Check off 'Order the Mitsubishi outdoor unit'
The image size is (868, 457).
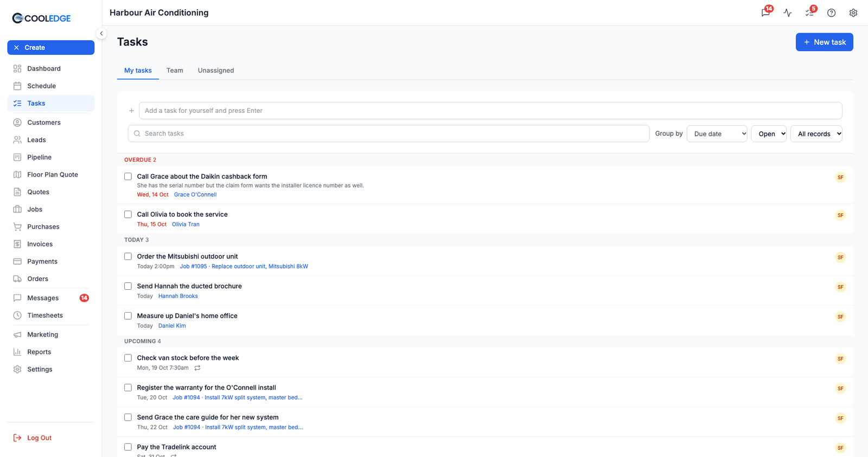point(128,256)
